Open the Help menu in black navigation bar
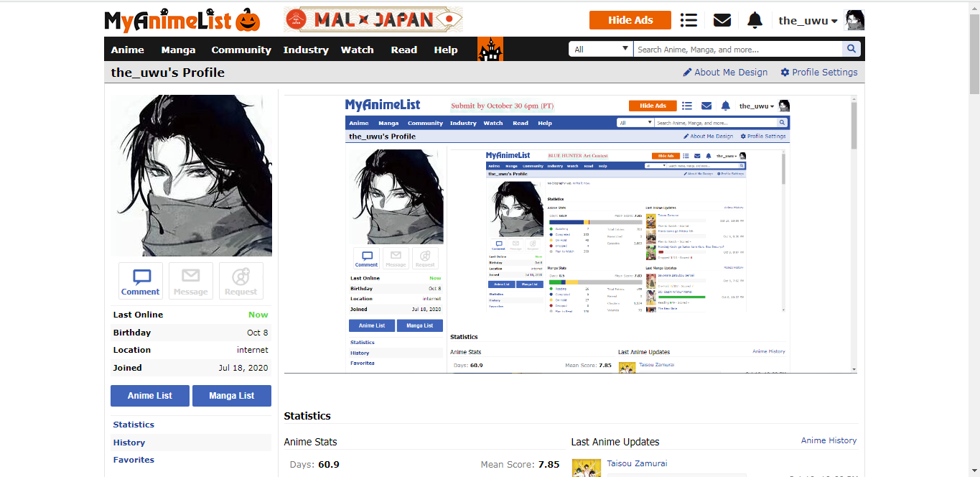The height and width of the screenshot is (477, 980). [x=446, y=50]
